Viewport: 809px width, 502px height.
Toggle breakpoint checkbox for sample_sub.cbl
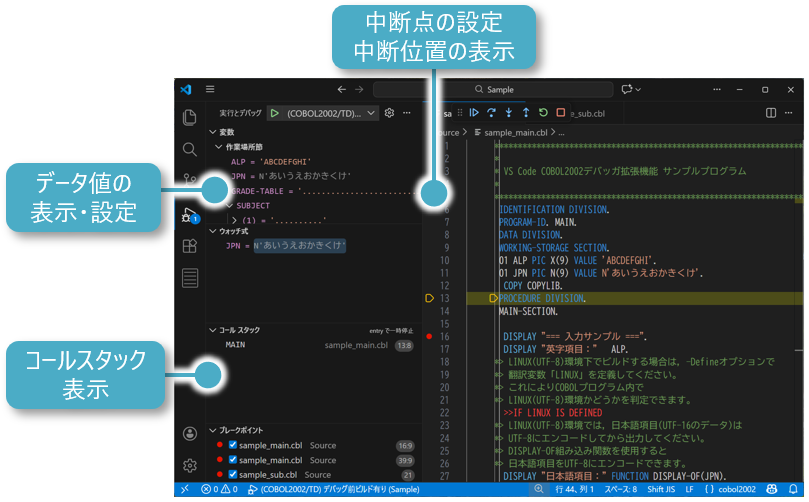[233, 474]
